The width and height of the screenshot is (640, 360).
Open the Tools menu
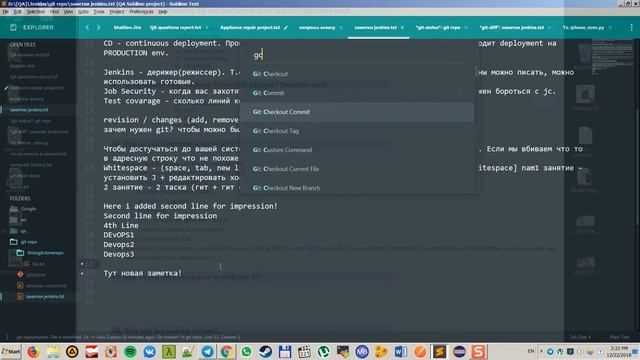pyautogui.click(x=99, y=12)
